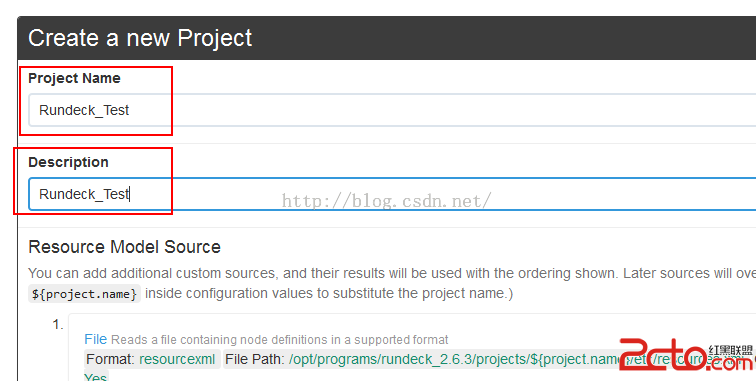Click the 'Create a new Project' heading
The width and height of the screenshot is (756, 381).
pos(140,38)
